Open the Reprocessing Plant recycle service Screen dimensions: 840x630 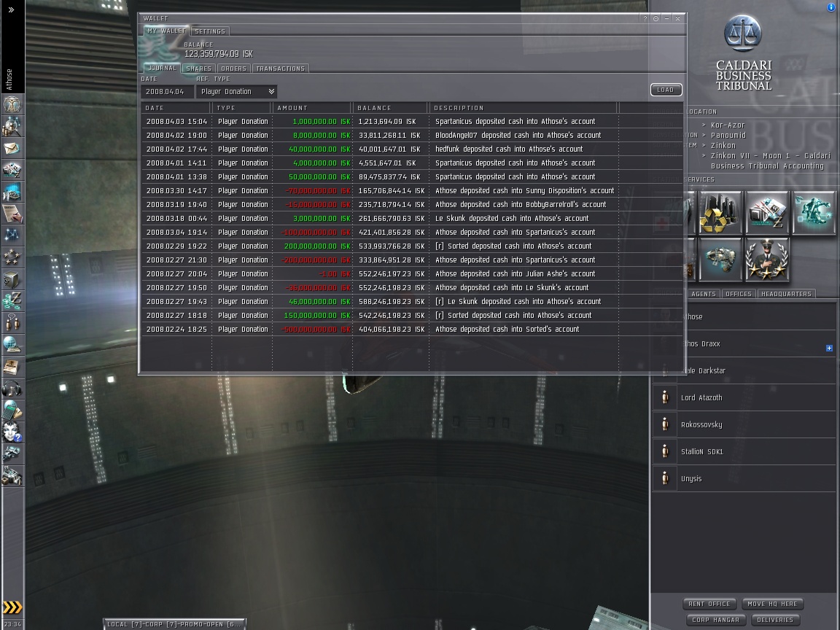(x=720, y=213)
